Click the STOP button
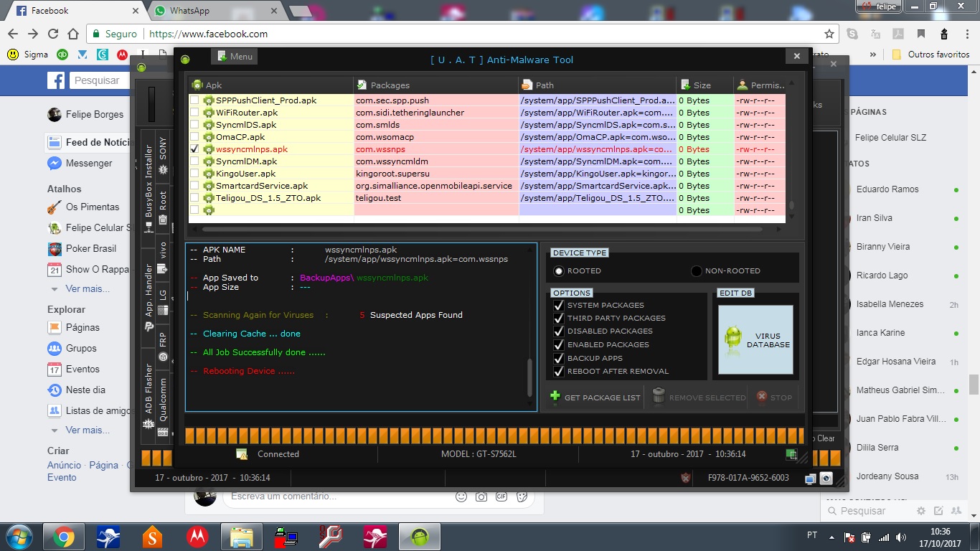Viewport: 980px width, 551px height. (x=774, y=397)
